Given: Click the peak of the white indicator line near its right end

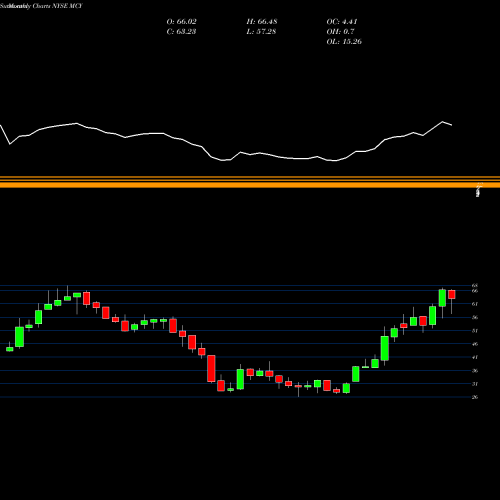Looking at the screenshot, I should pyautogui.click(x=443, y=122).
